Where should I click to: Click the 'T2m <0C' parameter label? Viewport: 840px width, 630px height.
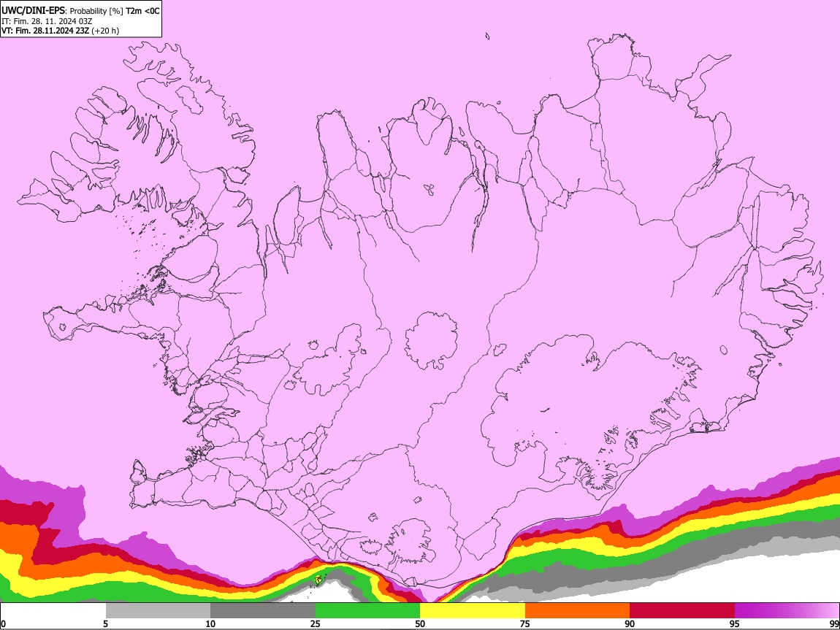pyautogui.click(x=142, y=11)
